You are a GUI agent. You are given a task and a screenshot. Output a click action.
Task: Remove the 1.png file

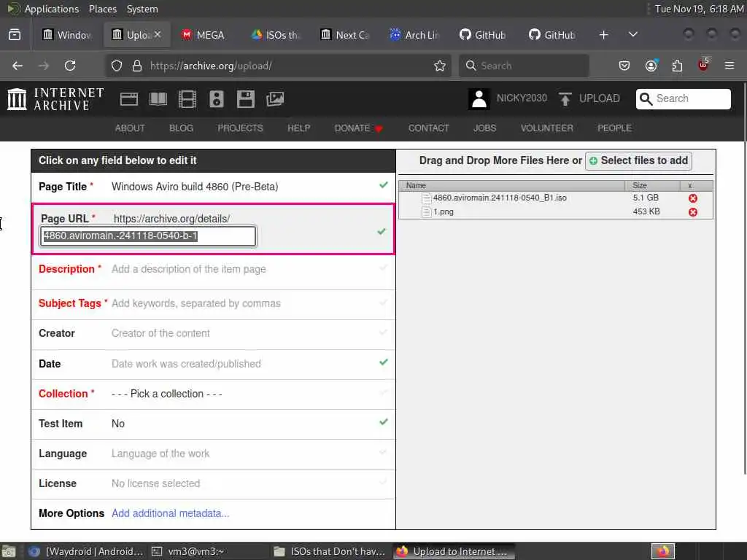click(693, 212)
